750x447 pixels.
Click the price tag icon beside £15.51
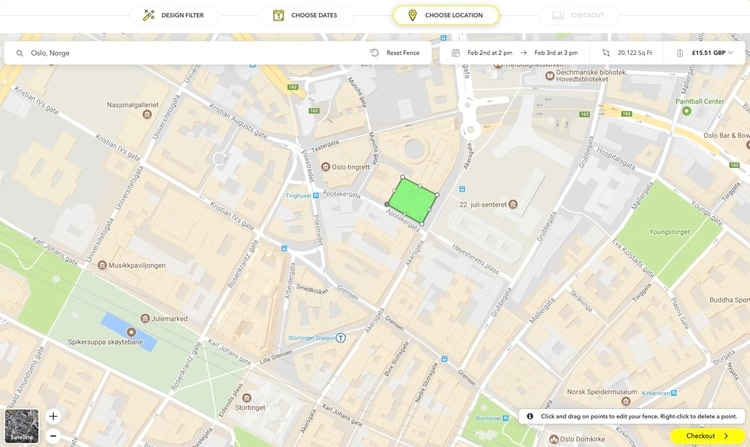[x=680, y=53]
